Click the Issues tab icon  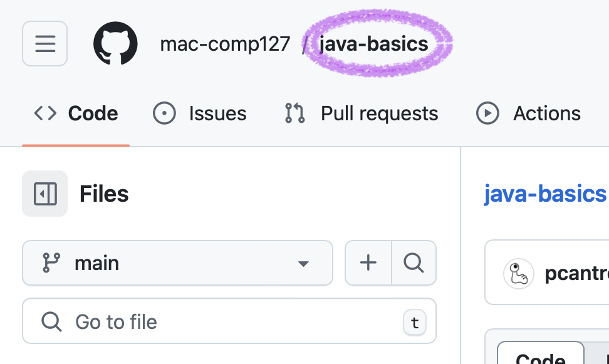point(164,113)
